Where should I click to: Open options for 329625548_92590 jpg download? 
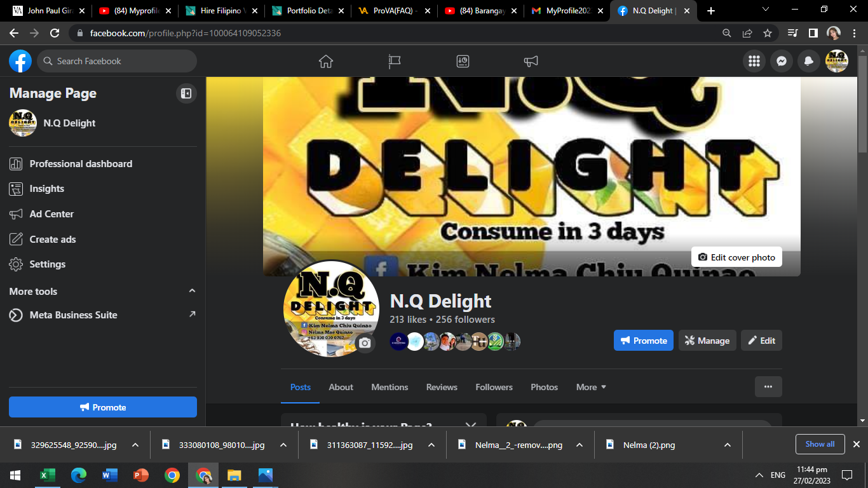[135, 445]
